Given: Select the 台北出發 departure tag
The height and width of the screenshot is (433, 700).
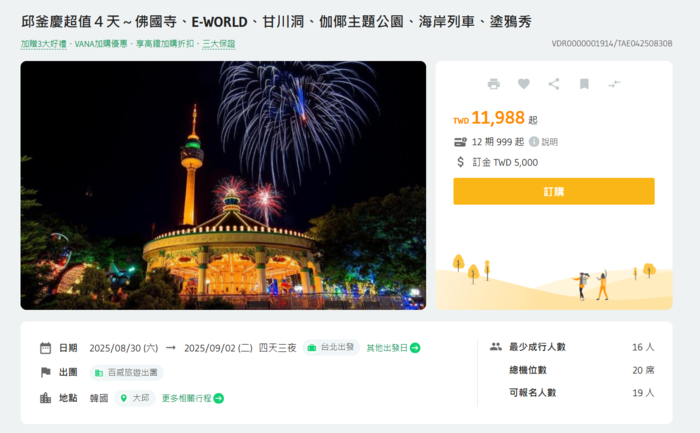Looking at the screenshot, I should point(331,347).
